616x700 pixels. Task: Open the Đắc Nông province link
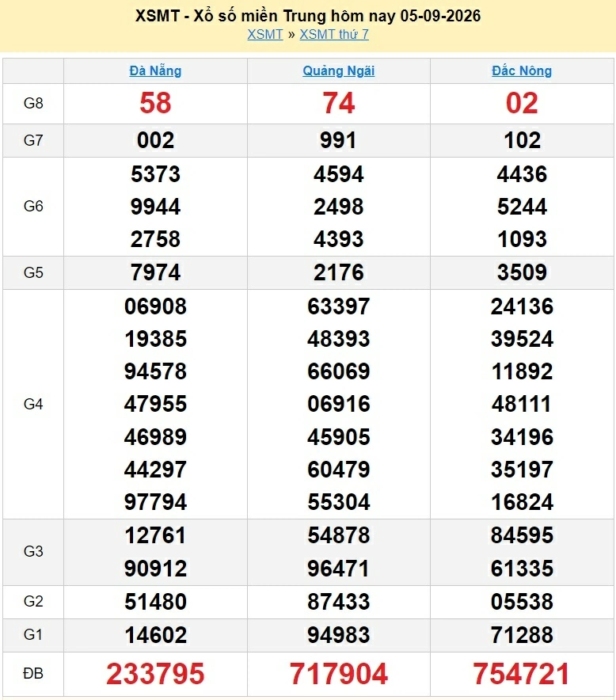522,70
